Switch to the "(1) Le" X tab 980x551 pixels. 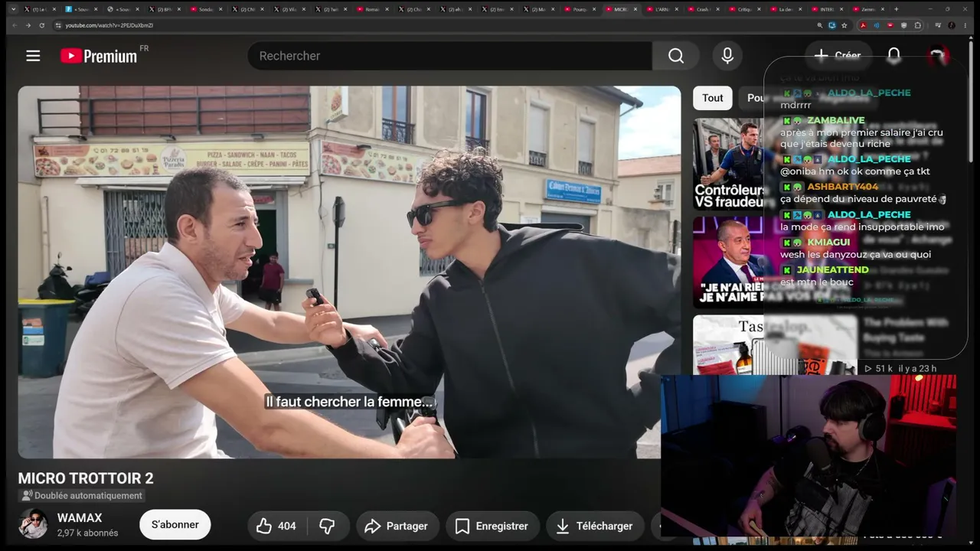pos(41,9)
